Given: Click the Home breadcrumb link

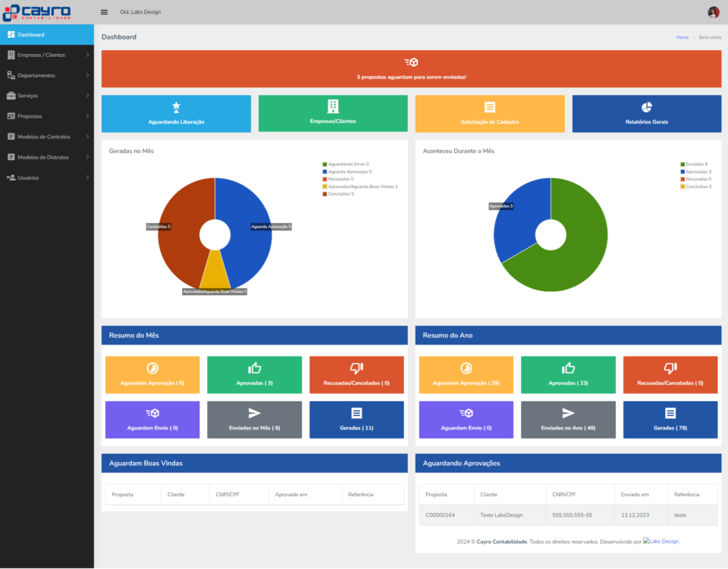Looking at the screenshot, I should pyautogui.click(x=682, y=37).
